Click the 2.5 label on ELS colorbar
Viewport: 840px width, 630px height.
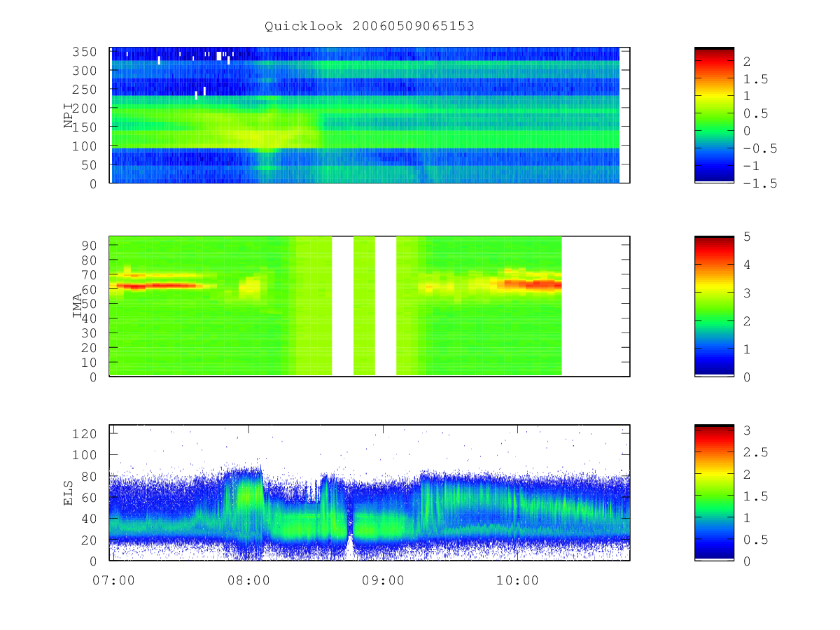coord(756,452)
